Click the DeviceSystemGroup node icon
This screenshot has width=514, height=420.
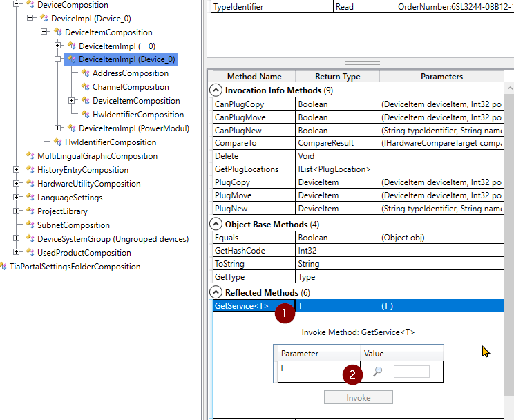click(x=30, y=238)
